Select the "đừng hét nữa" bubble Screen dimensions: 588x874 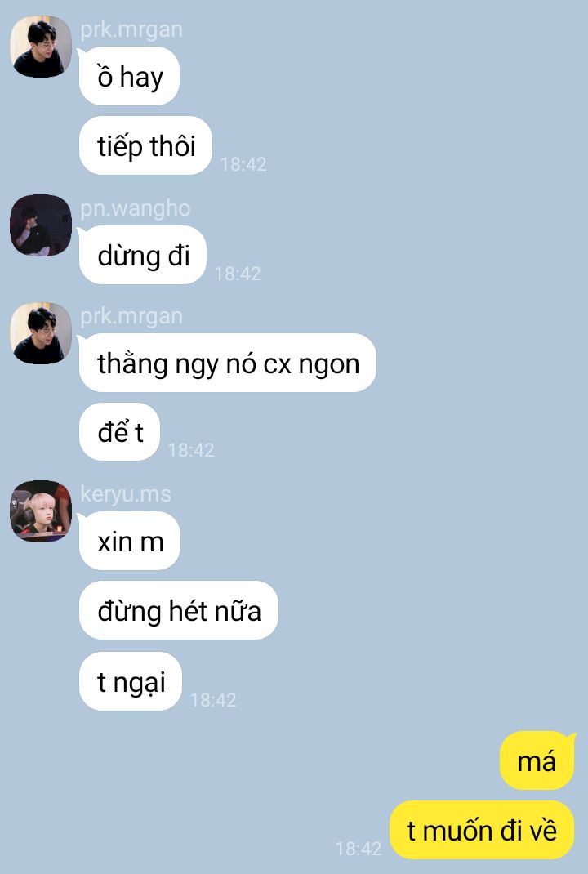pyautogui.click(x=178, y=610)
